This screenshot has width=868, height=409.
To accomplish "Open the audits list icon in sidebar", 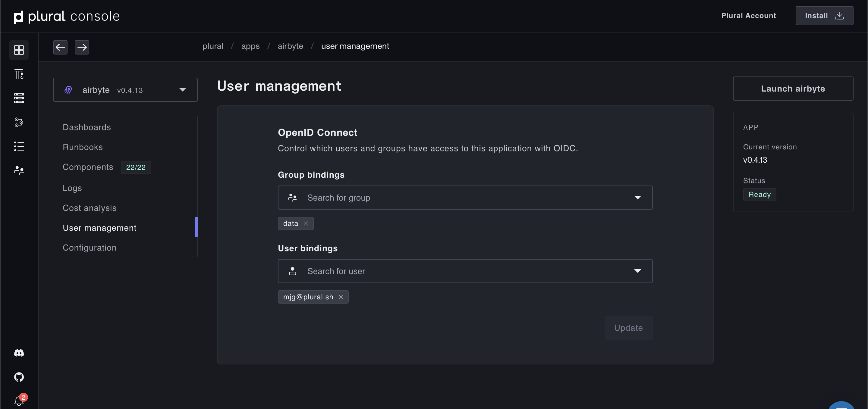I will click(19, 146).
